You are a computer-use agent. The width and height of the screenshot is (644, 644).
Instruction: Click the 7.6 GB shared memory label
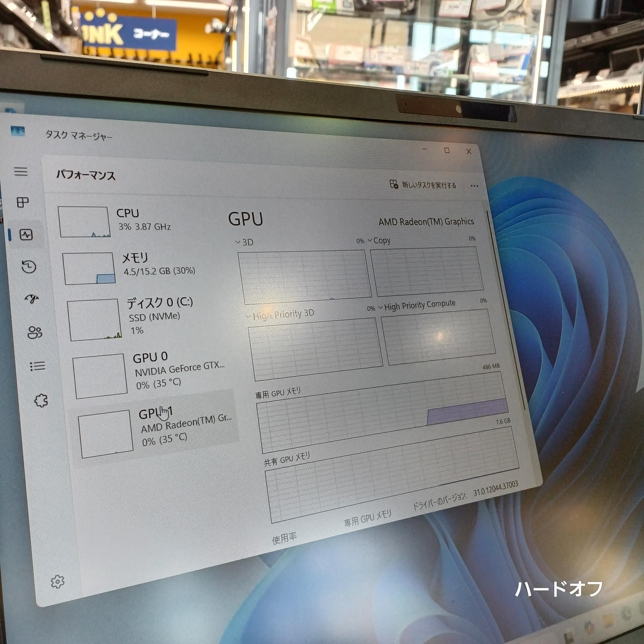tap(503, 422)
